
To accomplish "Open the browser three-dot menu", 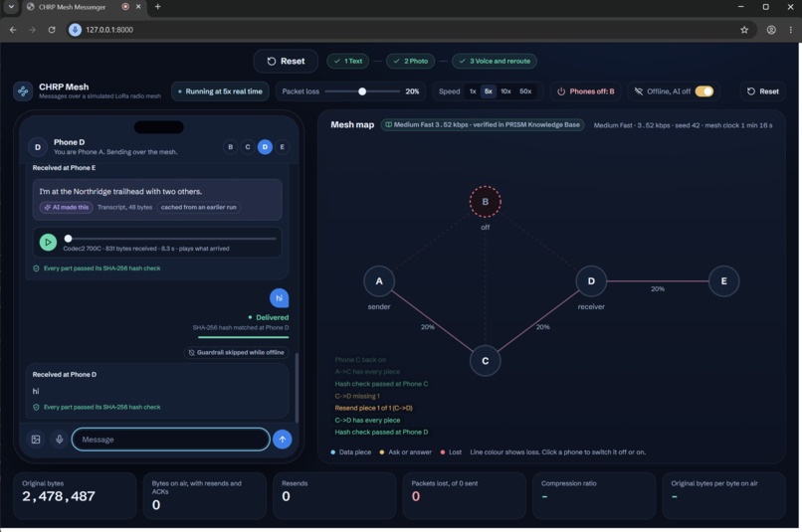I will (791, 30).
